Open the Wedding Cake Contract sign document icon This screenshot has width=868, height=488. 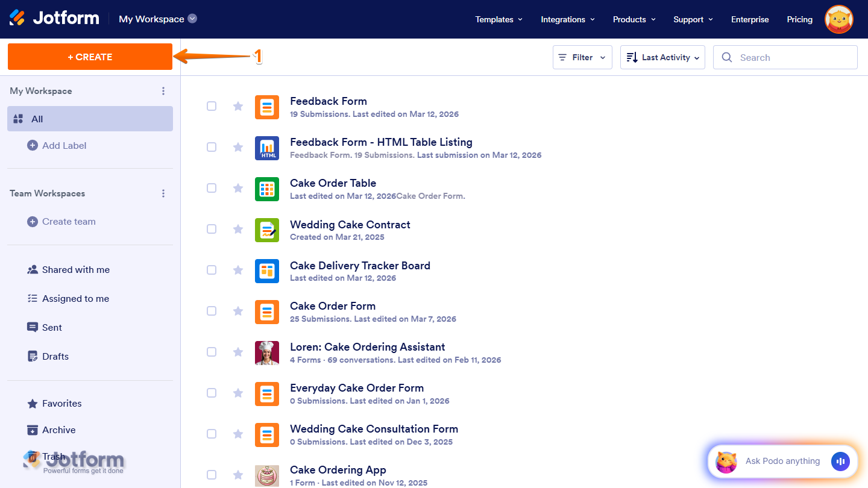click(267, 230)
